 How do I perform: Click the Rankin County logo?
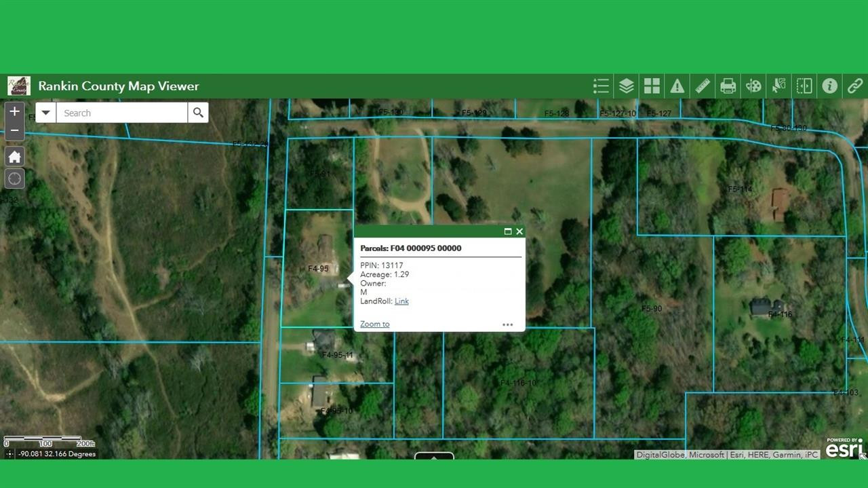pos(18,86)
